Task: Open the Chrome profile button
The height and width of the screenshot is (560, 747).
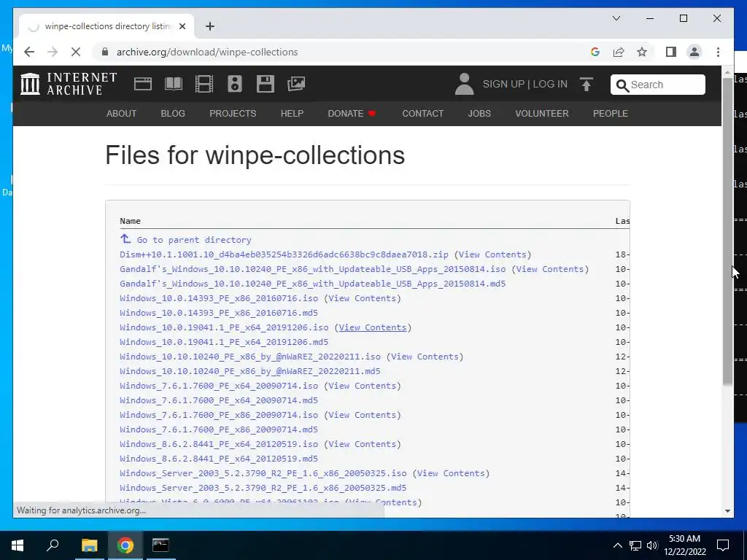Action: pos(694,52)
